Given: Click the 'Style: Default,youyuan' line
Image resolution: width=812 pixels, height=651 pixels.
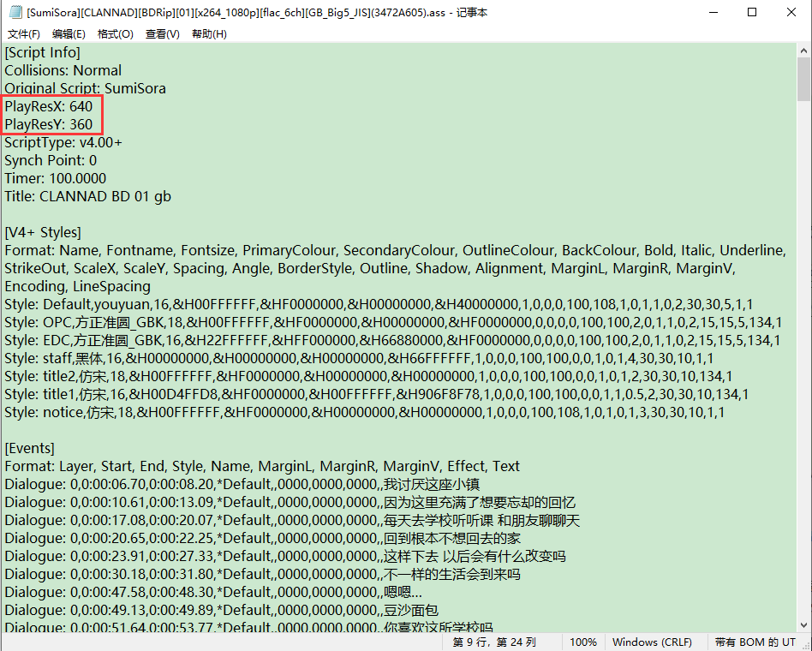Looking at the screenshot, I should point(379,305).
